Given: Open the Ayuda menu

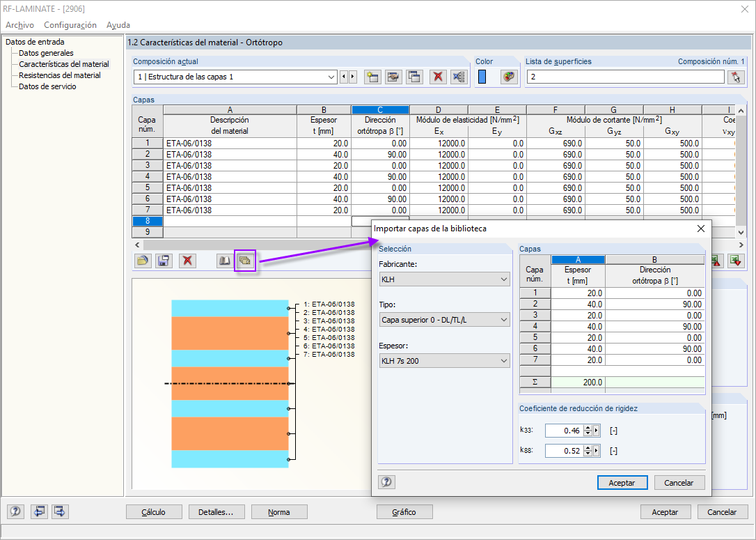Looking at the screenshot, I should click(x=118, y=24).
